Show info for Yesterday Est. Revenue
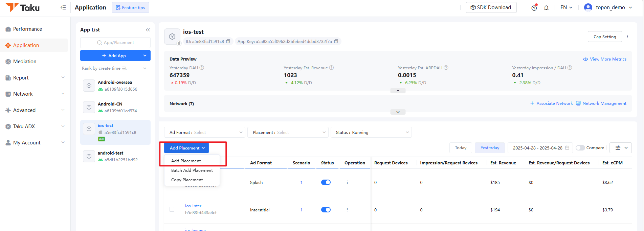The height and width of the screenshot is (231, 644). point(332,68)
